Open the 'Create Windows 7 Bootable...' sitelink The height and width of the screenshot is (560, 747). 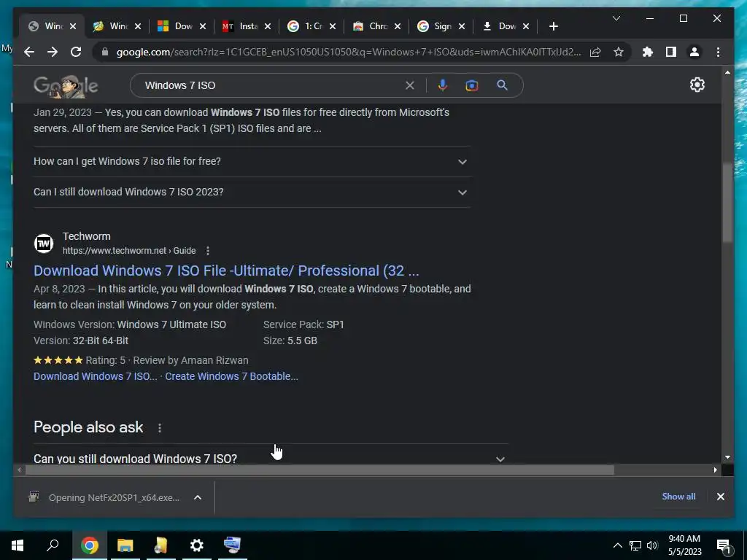pyautogui.click(x=231, y=376)
